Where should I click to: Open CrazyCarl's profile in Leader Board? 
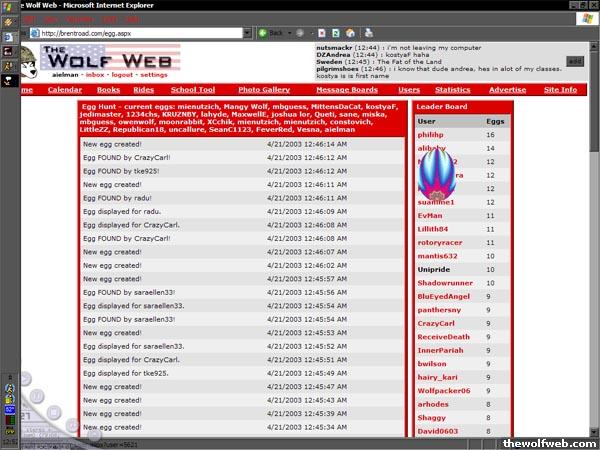[436, 324]
